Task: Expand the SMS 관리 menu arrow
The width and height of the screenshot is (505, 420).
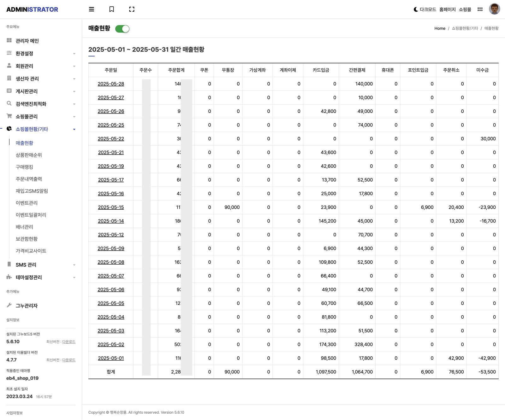Action: point(74,265)
